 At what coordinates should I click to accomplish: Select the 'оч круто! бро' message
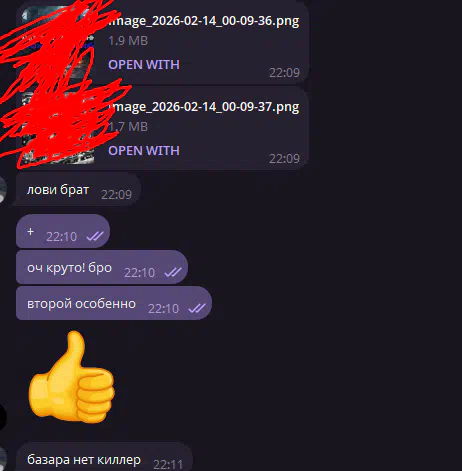[x=102, y=267]
